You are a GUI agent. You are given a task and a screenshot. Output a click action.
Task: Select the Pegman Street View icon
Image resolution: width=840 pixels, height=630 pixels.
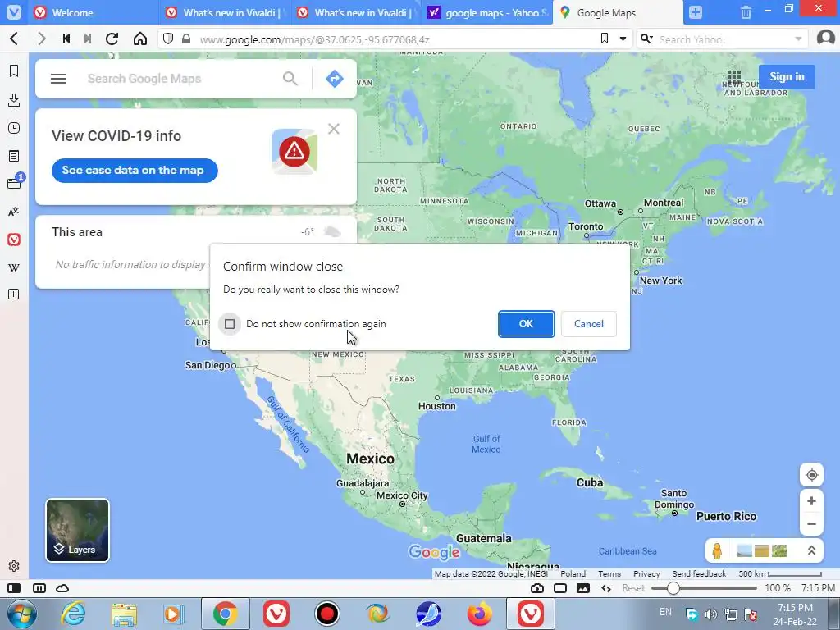[717, 550]
